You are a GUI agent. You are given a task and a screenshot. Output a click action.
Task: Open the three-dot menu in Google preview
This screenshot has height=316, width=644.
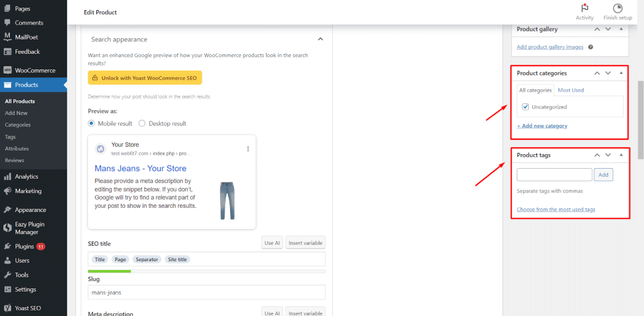pos(248,149)
